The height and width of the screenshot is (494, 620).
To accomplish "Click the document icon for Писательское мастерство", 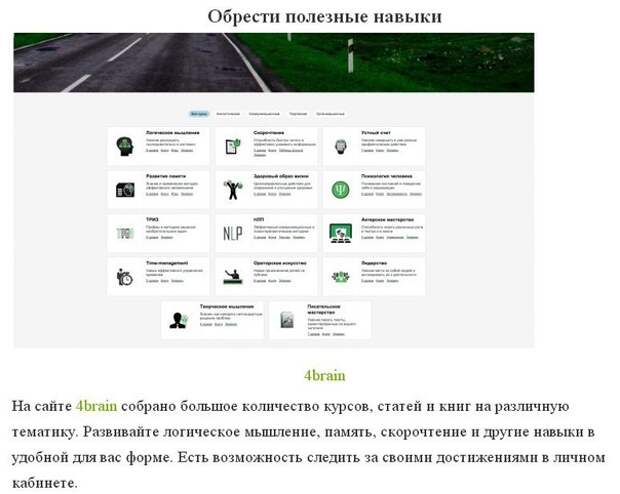I will coord(287,320).
